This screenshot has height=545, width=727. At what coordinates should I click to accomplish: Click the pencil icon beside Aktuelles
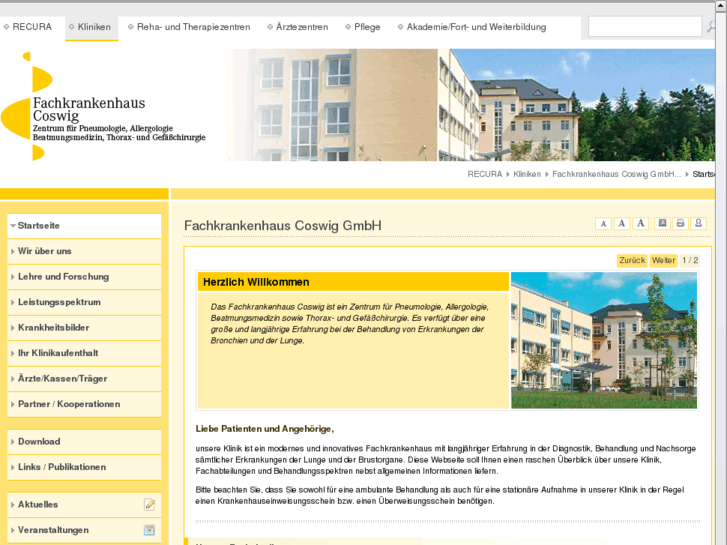click(149, 504)
